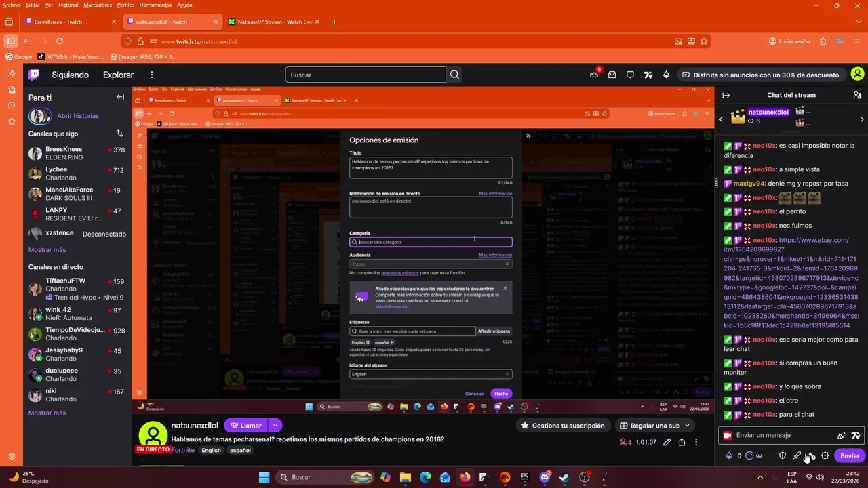Show the previous chat leaderboard with the left arrow

point(721,119)
